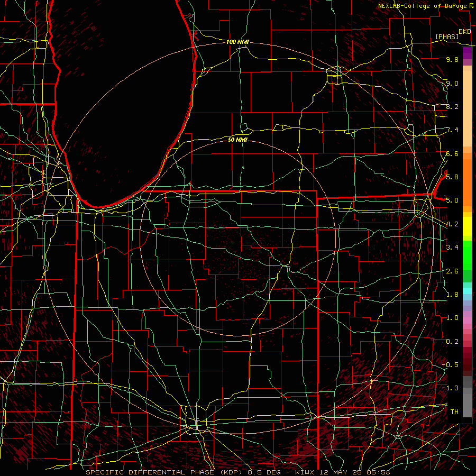Pick the pink segment of the color bar
The height and width of the screenshot is (476, 476).
point(467,321)
